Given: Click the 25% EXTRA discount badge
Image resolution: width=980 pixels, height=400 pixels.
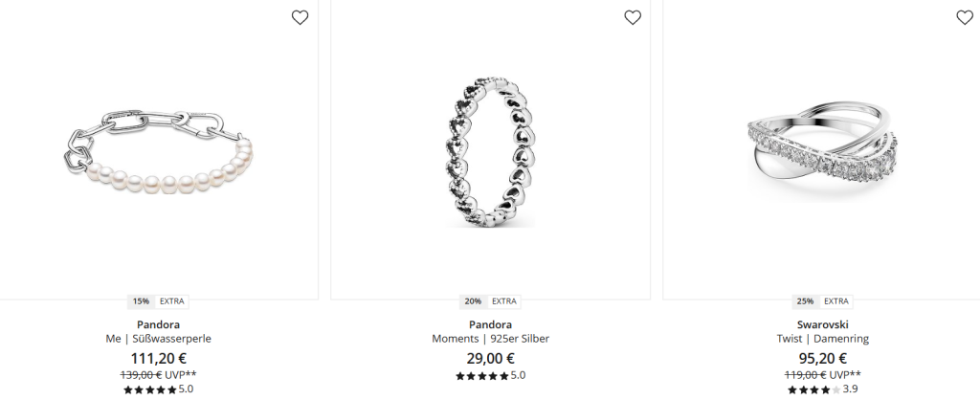Looking at the screenshot, I should point(822,301).
